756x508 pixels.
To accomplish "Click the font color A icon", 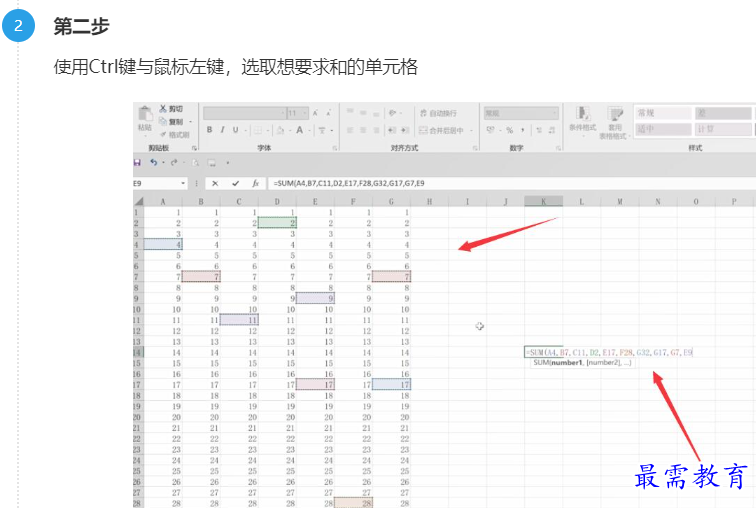I will click(x=299, y=130).
